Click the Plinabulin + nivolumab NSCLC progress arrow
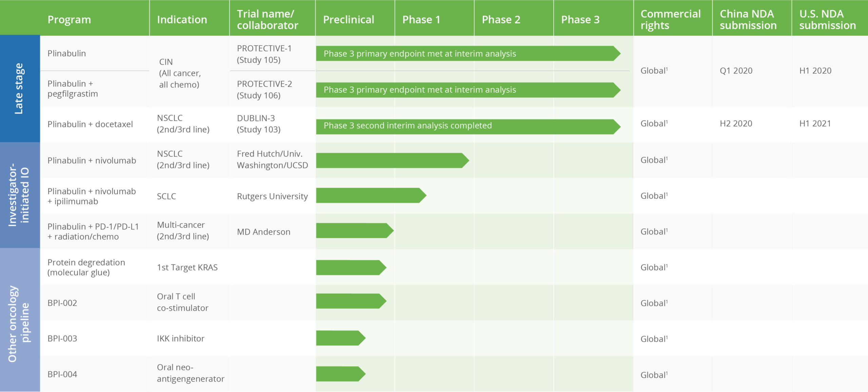 [392, 161]
